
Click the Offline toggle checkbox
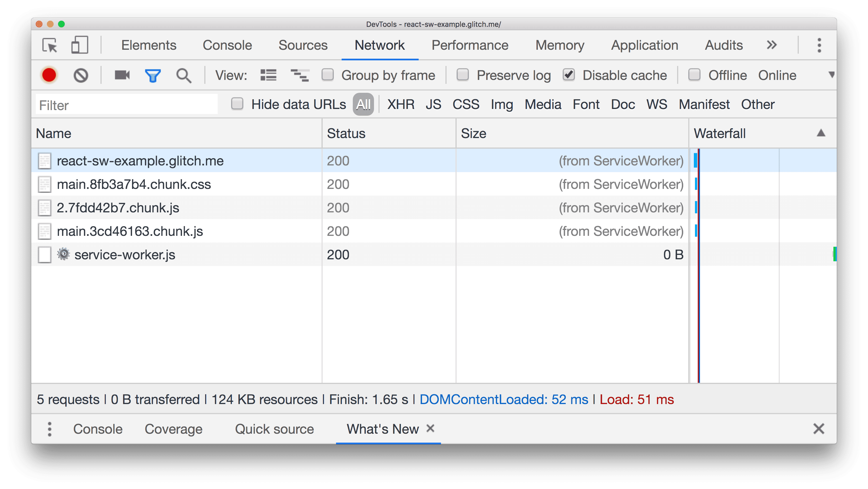[x=694, y=75]
